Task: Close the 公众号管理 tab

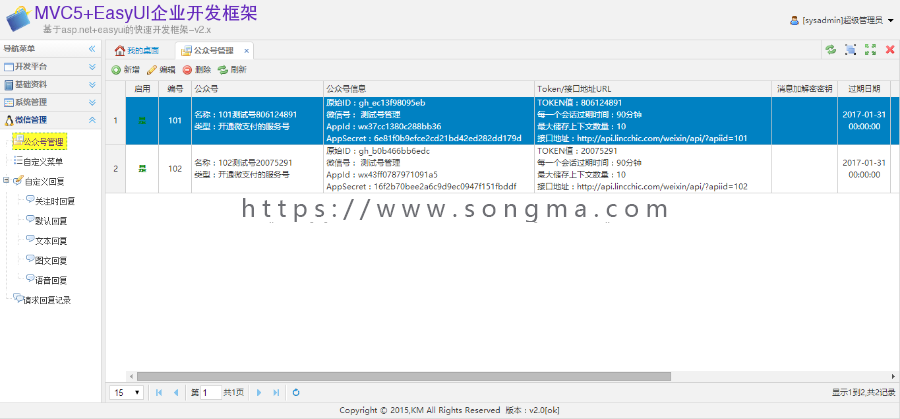Action: click(247, 51)
